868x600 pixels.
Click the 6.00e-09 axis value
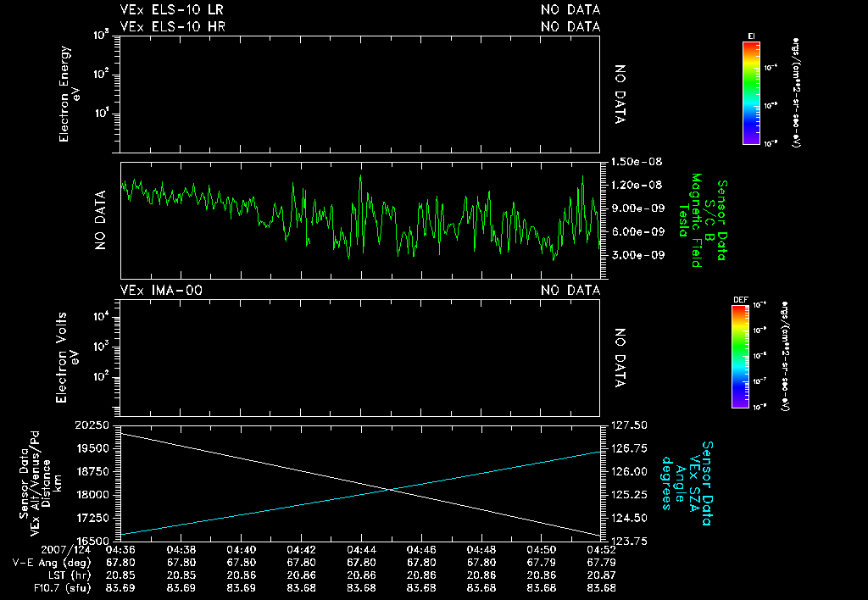coord(637,231)
